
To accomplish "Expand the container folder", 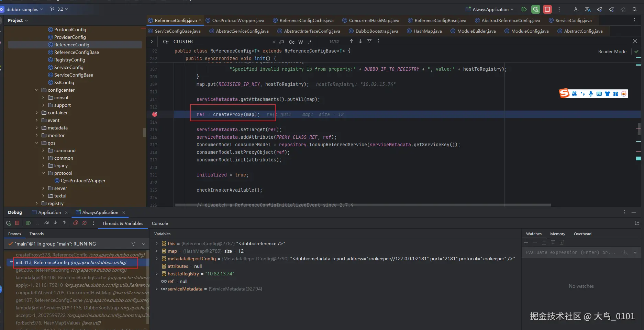I will pyautogui.click(x=37, y=113).
